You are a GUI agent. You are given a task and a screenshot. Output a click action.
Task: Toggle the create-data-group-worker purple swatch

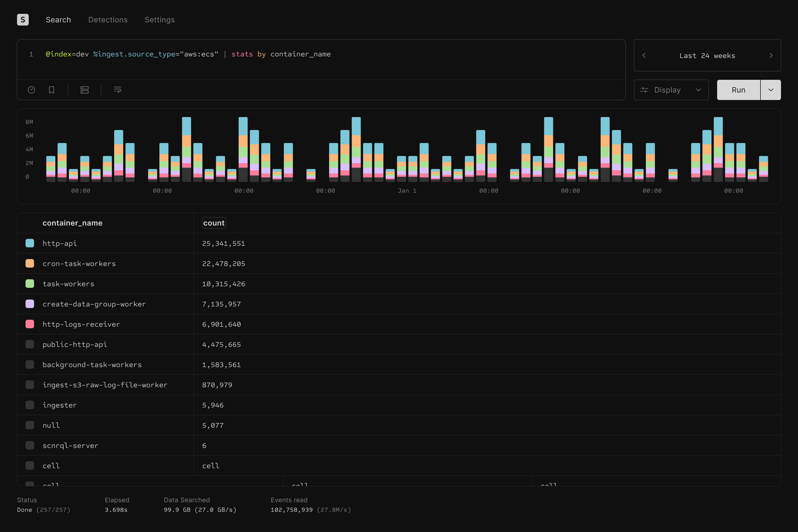[x=30, y=304]
